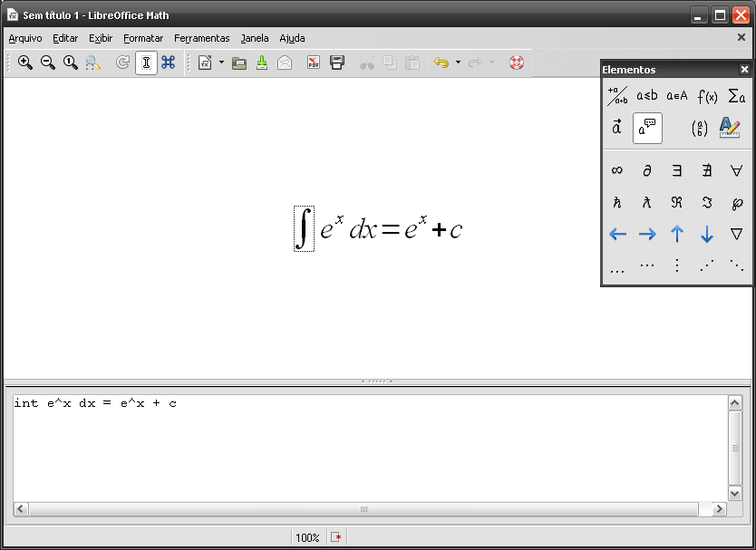The width and height of the screenshot is (756, 550).
Task: Toggle the formula cursor tool
Action: [146, 63]
